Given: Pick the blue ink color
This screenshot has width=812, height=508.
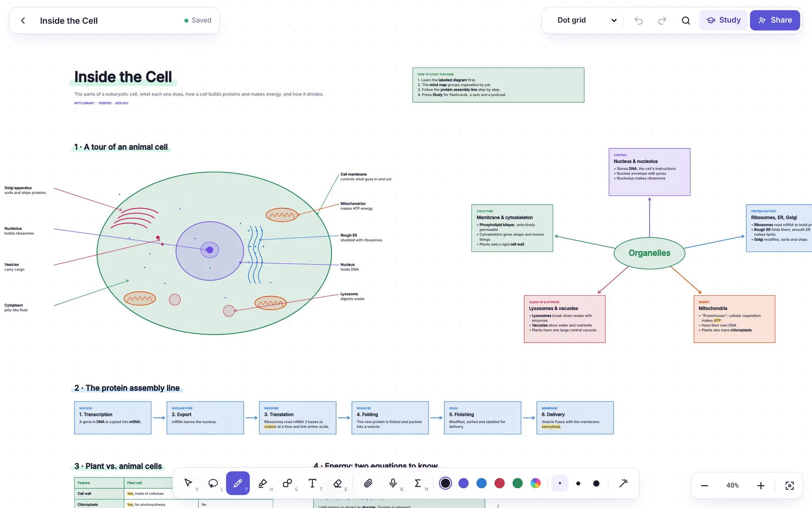Looking at the screenshot, I should tap(482, 483).
